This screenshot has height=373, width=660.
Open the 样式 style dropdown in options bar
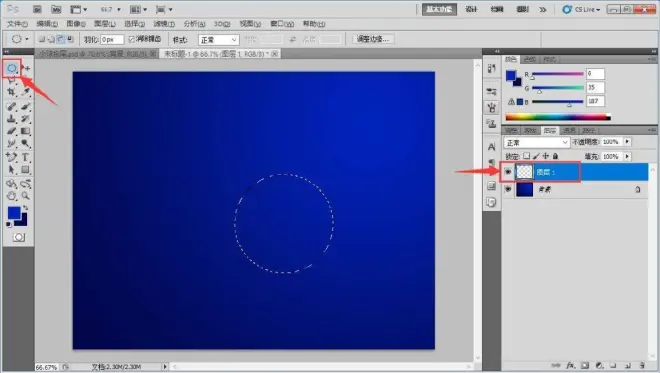[218, 40]
